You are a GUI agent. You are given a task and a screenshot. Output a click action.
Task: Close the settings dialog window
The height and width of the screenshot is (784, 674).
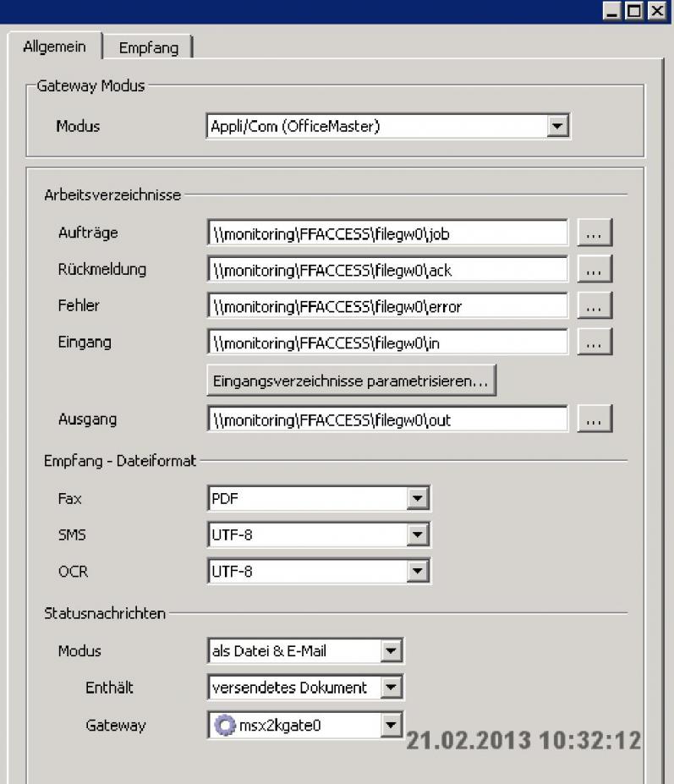[656, 11]
